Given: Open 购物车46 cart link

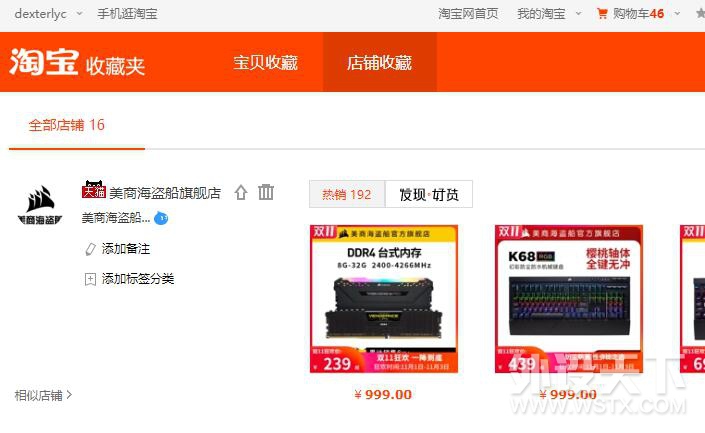Looking at the screenshot, I should 638,14.
